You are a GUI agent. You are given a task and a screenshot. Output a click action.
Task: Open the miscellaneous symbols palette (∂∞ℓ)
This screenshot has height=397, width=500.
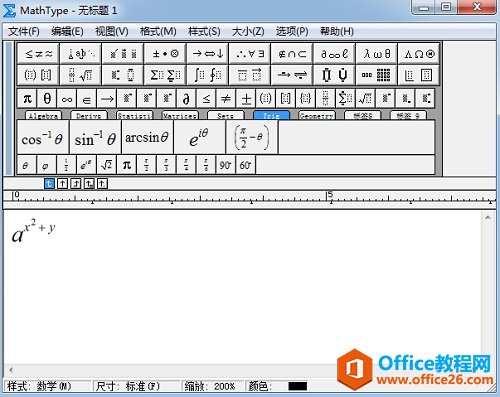(334, 54)
